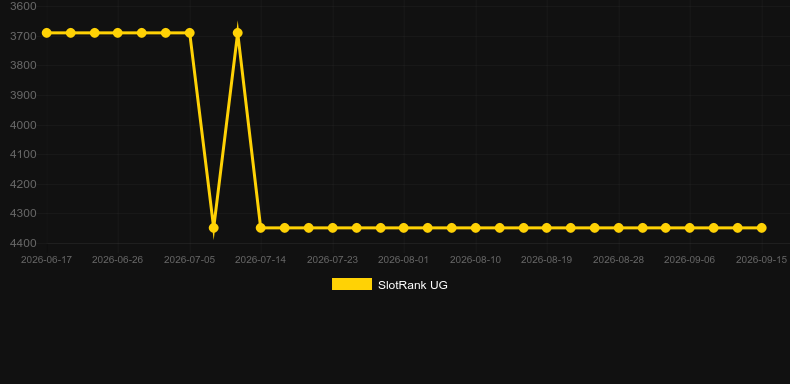The height and width of the screenshot is (384, 790).
Task: Select the last data point on 2026-09-15
Action: pos(761,228)
